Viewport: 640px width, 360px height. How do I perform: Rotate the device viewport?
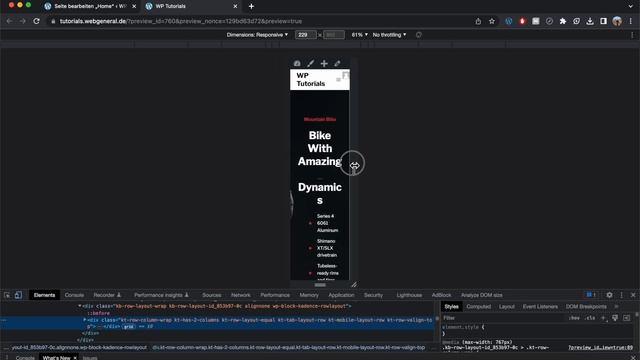click(x=418, y=35)
